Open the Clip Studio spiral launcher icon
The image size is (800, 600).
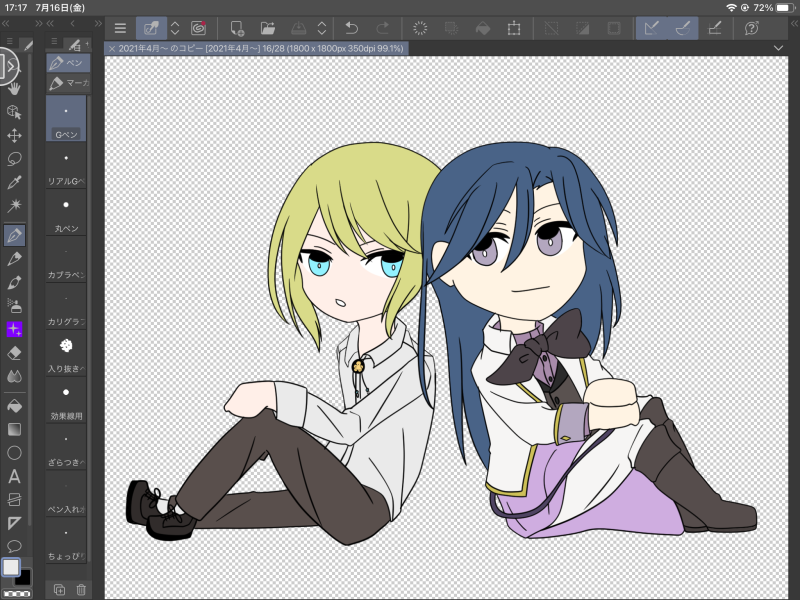pos(198,28)
